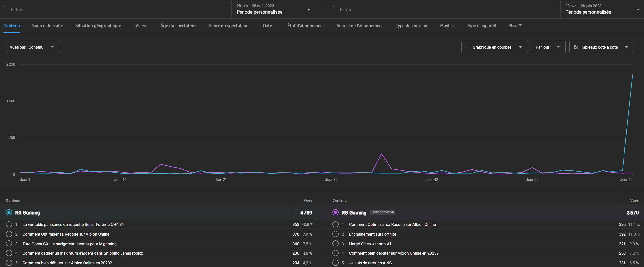Select radio for La véritable puissance du roquette Bélier

pos(9,224)
